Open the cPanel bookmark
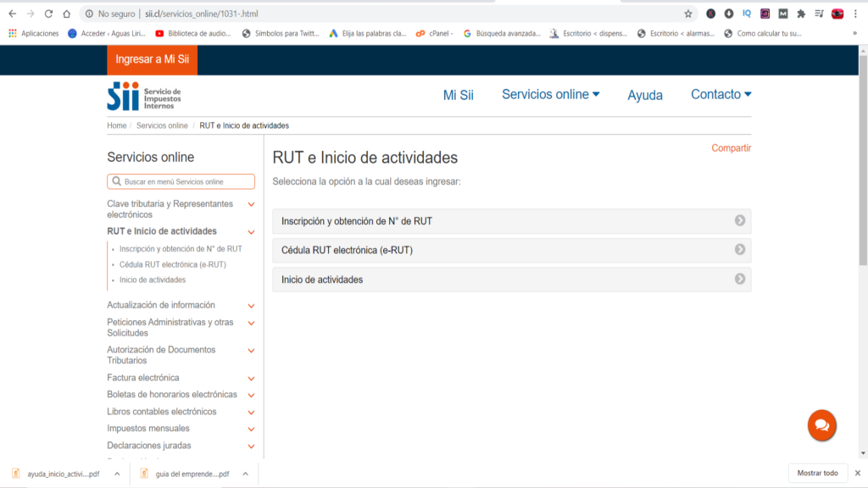The width and height of the screenshot is (868, 488). [434, 34]
